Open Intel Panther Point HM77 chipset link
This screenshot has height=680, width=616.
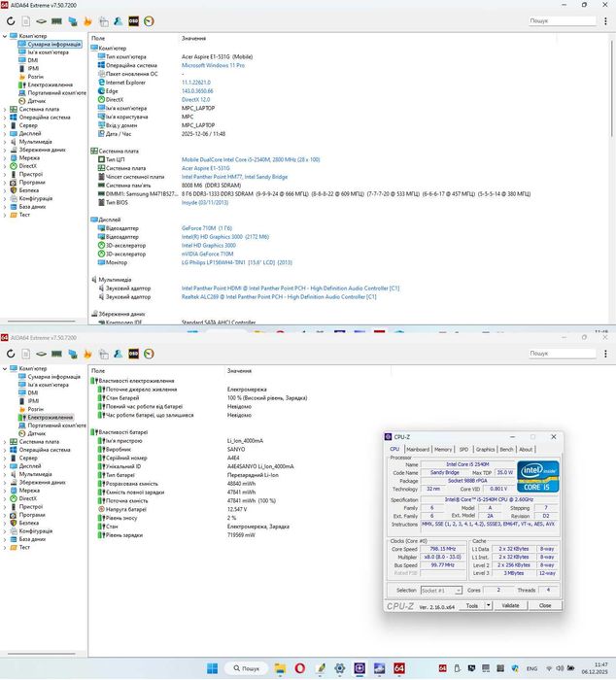pos(235,177)
